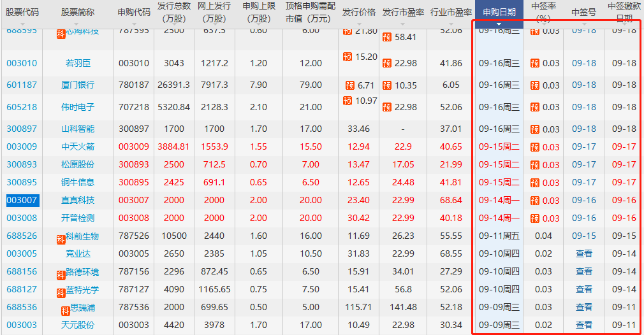The height and width of the screenshot is (335, 644).
Task: Click the 预 badge beside 若羽臣 市盈率 22.98
Action: tap(387, 63)
